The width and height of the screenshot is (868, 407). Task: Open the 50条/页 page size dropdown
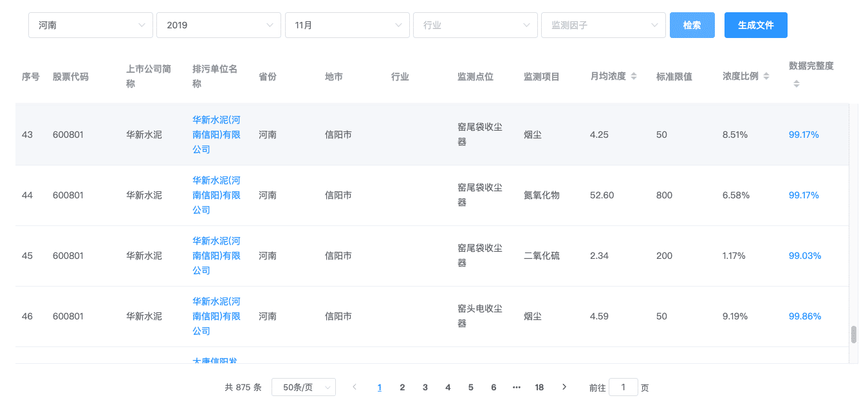(303, 387)
